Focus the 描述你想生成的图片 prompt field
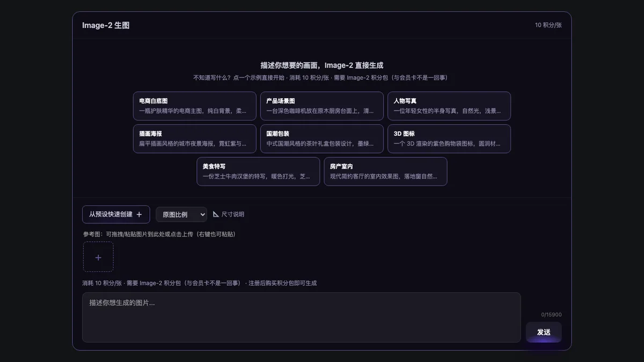 click(302, 317)
